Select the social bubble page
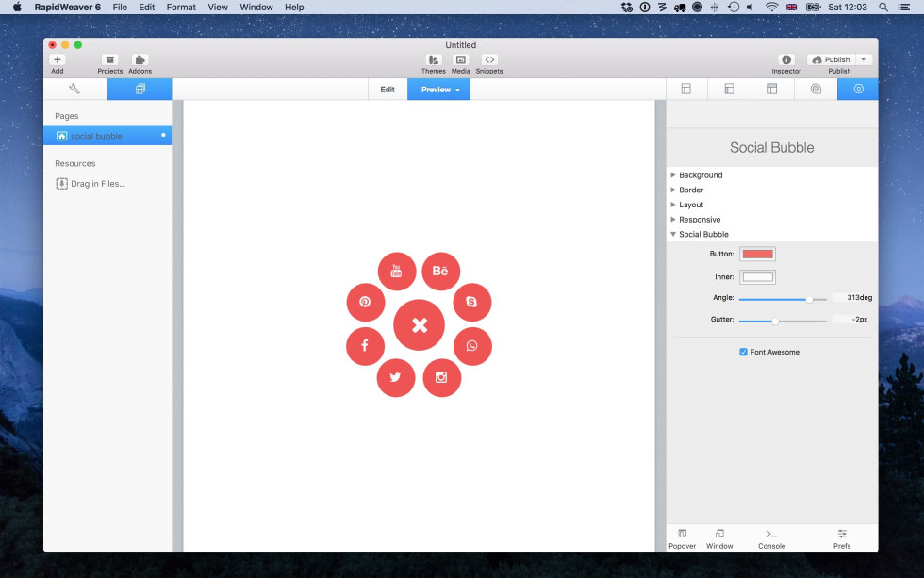 click(107, 136)
